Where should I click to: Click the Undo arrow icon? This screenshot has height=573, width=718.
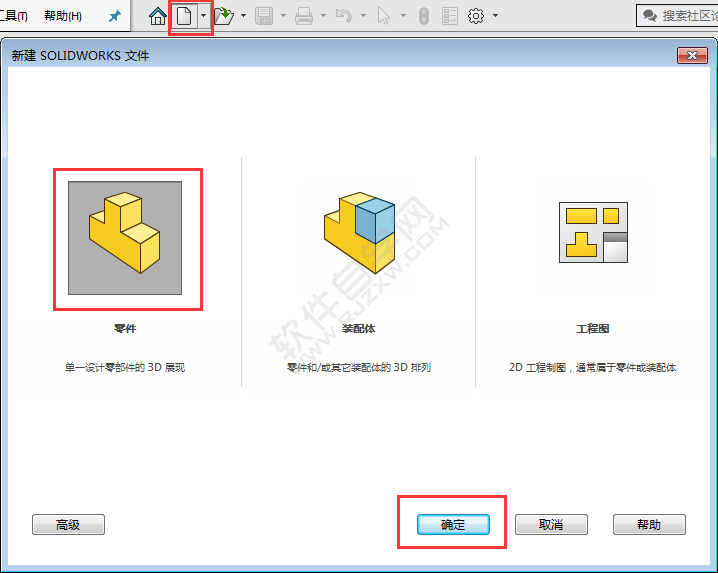(x=344, y=16)
